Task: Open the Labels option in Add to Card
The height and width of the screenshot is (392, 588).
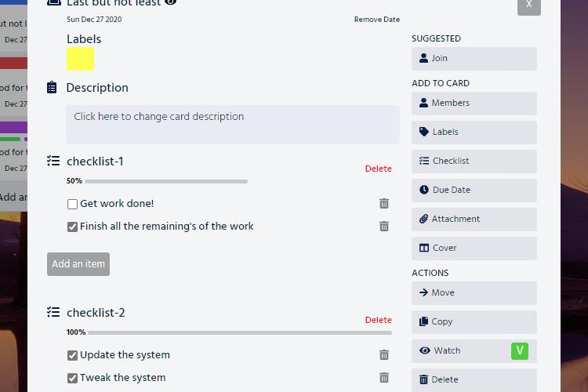Action: (474, 132)
